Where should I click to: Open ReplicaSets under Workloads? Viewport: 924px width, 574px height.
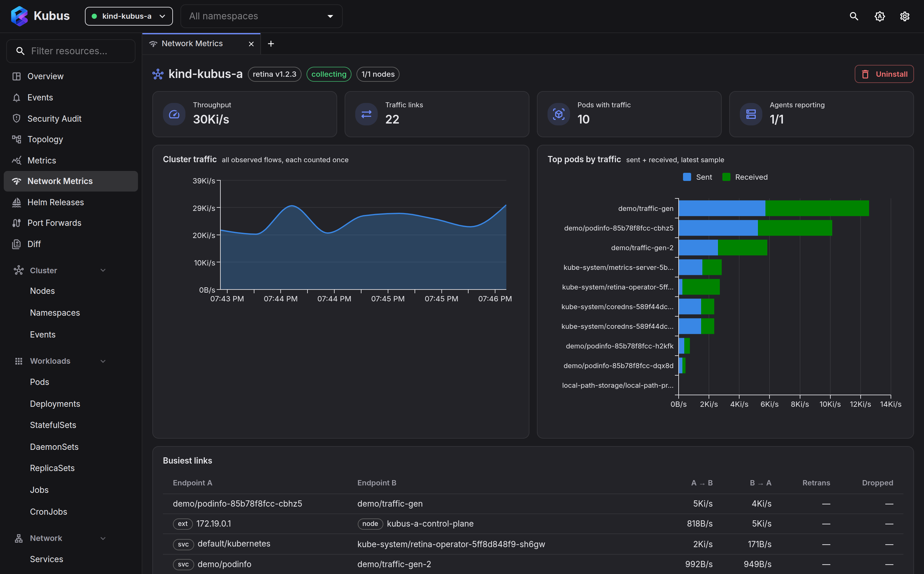[x=52, y=468]
